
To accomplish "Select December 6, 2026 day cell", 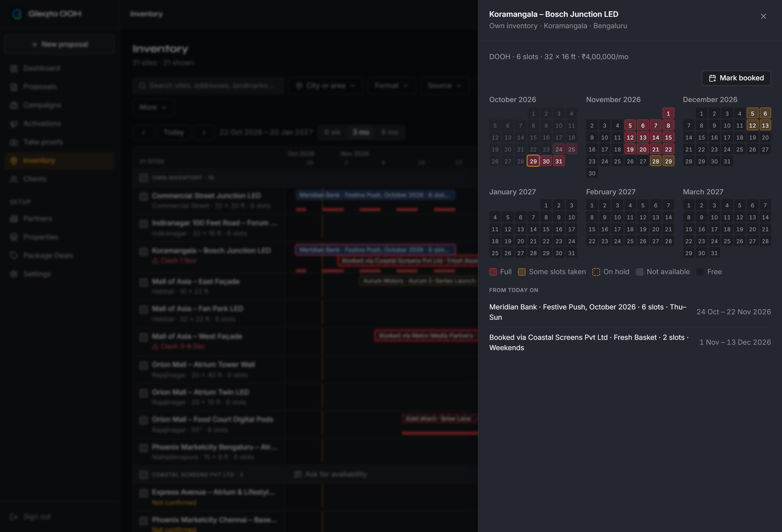I will click(x=765, y=113).
